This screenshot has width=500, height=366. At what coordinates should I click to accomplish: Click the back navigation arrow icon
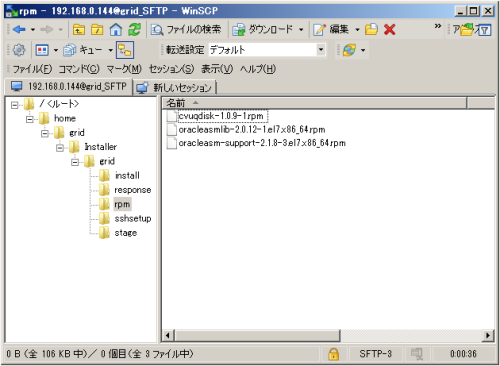coord(19,30)
